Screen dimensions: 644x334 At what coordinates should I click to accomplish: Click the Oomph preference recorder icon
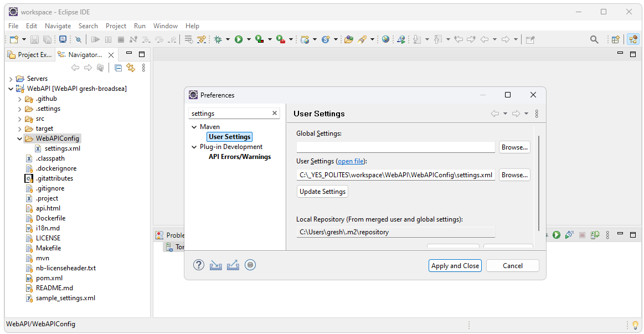tap(250, 265)
